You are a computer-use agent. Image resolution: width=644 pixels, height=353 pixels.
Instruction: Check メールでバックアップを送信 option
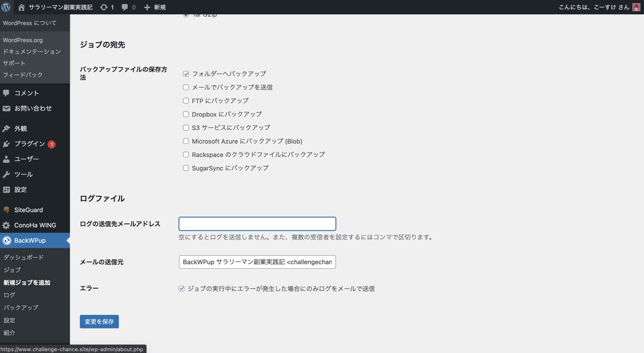[x=186, y=87]
